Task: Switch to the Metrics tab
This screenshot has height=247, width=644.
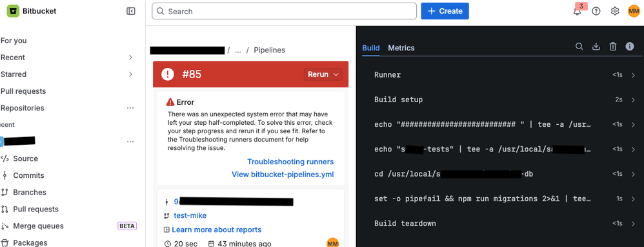Action: 401,48
